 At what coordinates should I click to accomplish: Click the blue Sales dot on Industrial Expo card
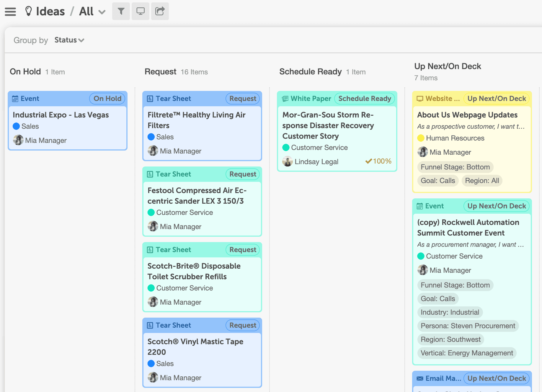16,126
